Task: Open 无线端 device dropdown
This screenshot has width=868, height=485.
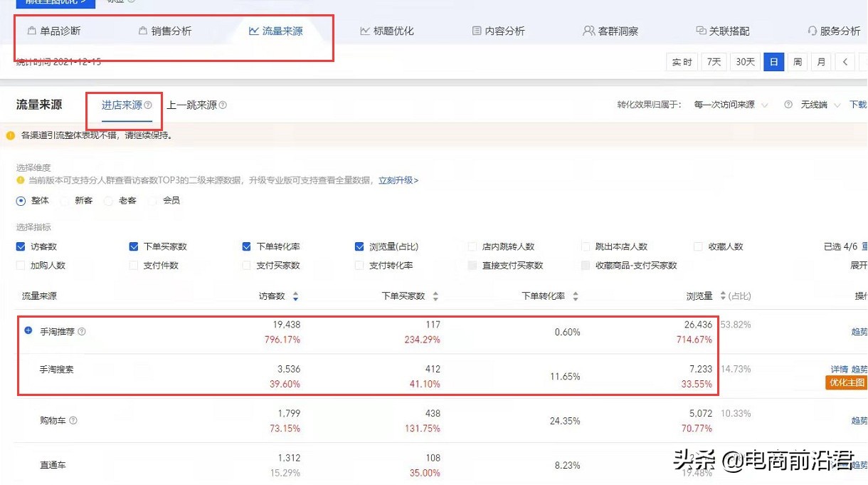Action: [x=820, y=105]
